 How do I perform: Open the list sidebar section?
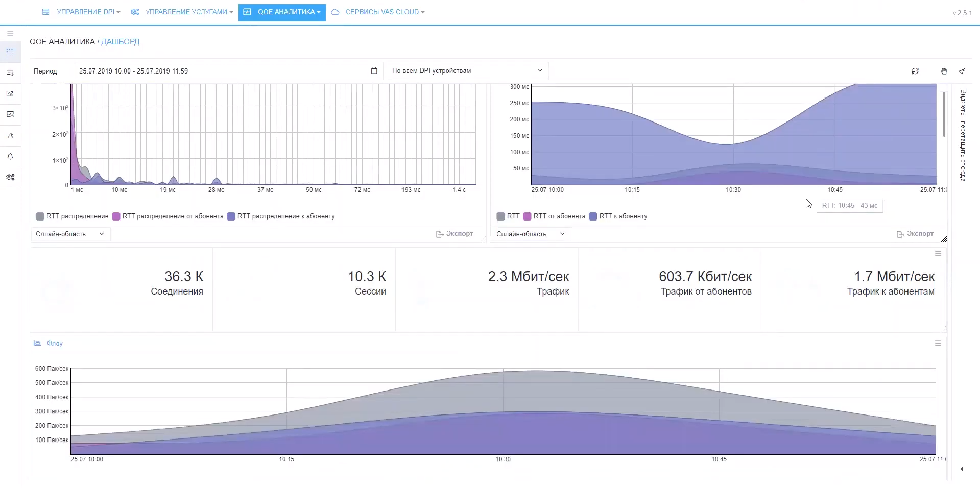click(10, 72)
